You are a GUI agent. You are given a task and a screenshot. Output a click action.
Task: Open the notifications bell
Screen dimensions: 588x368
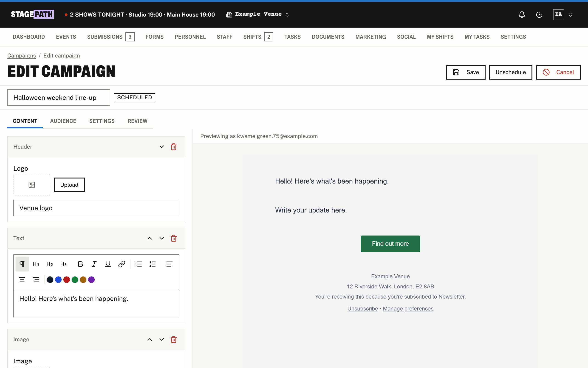tap(522, 14)
